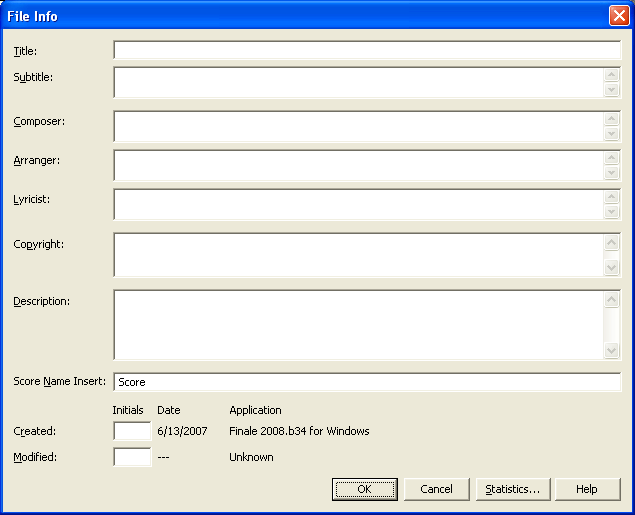Screen dimensions: 635x515
Task: Click inside the Description text area
Action: [x=360, y=324]
